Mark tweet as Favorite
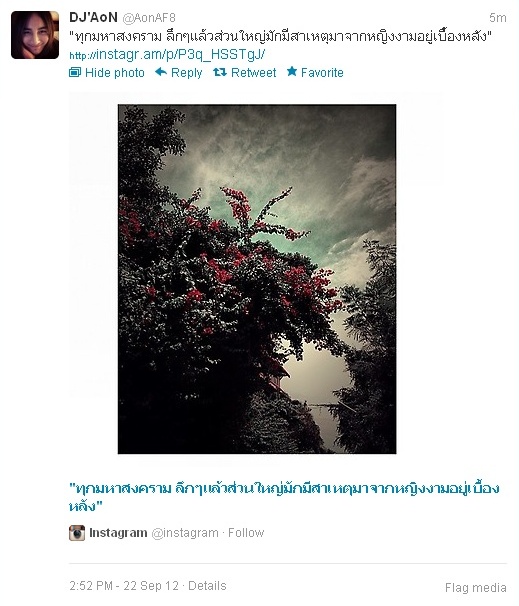Screen dimensions: 519x606 coord(315,72)
